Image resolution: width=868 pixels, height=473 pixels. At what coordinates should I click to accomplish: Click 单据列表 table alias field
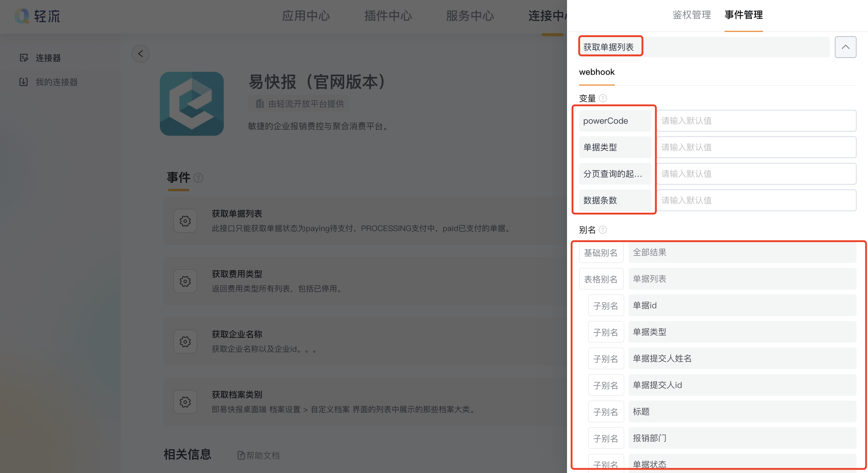click(x=742, y=279)
